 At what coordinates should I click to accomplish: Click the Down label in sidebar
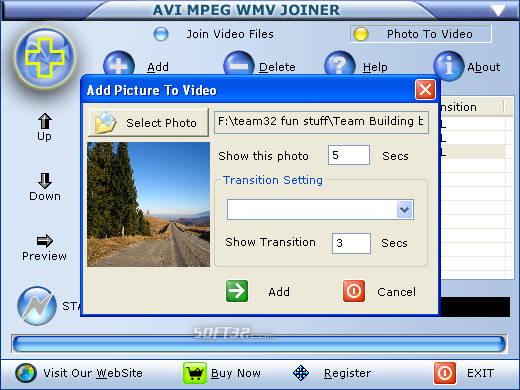coord(45,196)
